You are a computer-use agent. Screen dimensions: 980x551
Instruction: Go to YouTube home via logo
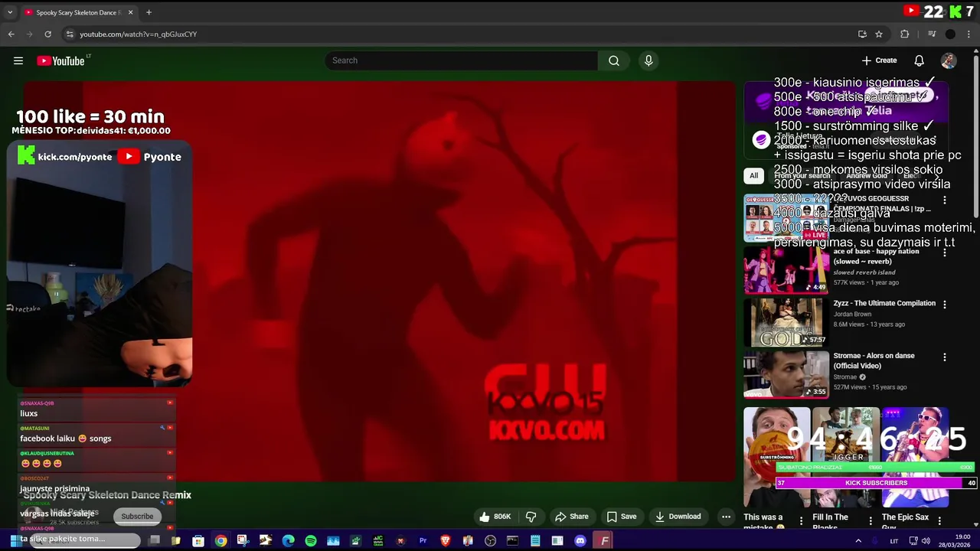pyautogui.click(x=61, y=60)
